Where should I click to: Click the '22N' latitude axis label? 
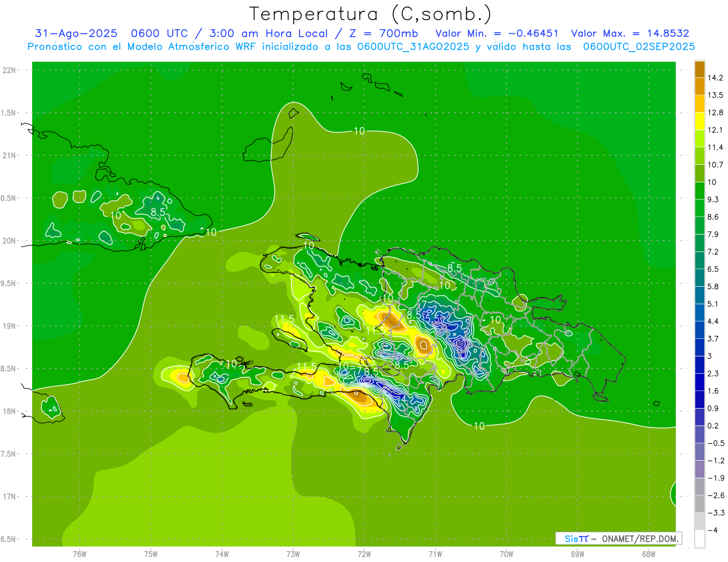click(x=9, y=70)
